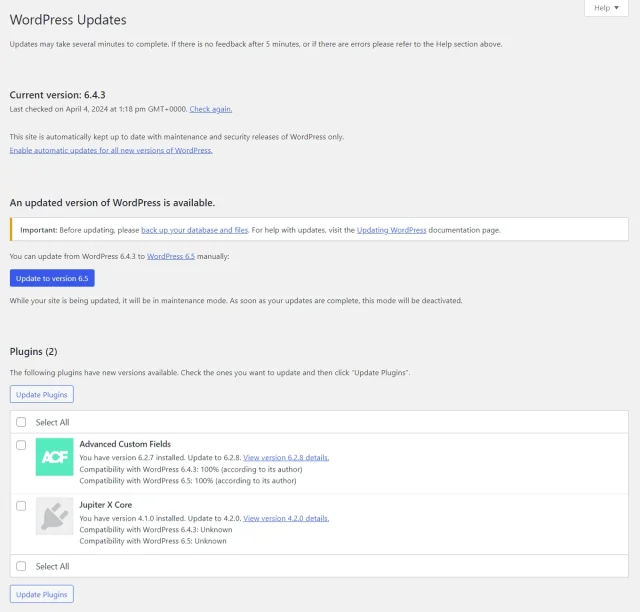Screen dimensions: 640x612
Task: Check the Advanced Custom Fields plugin checkbox
Action: point(21,445)
